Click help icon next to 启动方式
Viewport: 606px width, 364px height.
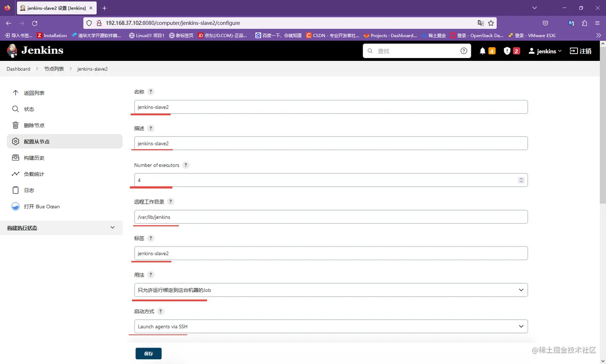point(160,311)
